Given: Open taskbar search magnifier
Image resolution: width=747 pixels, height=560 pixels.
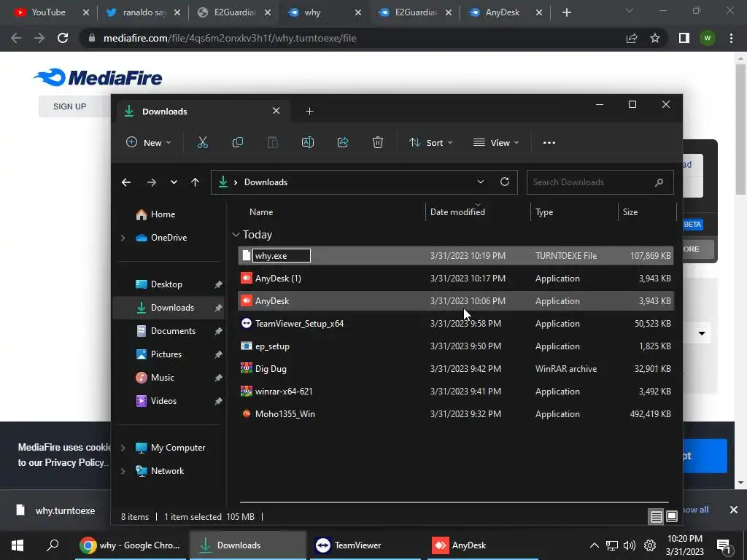Looking at the screenshot, I should point(53,545).
